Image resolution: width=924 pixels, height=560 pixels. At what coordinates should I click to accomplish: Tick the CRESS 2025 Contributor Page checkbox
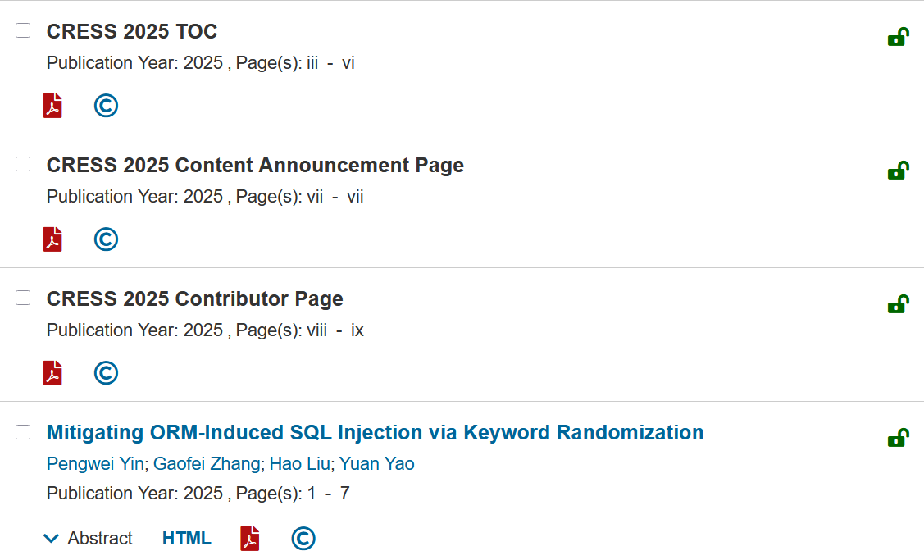[x=23, y=298]
